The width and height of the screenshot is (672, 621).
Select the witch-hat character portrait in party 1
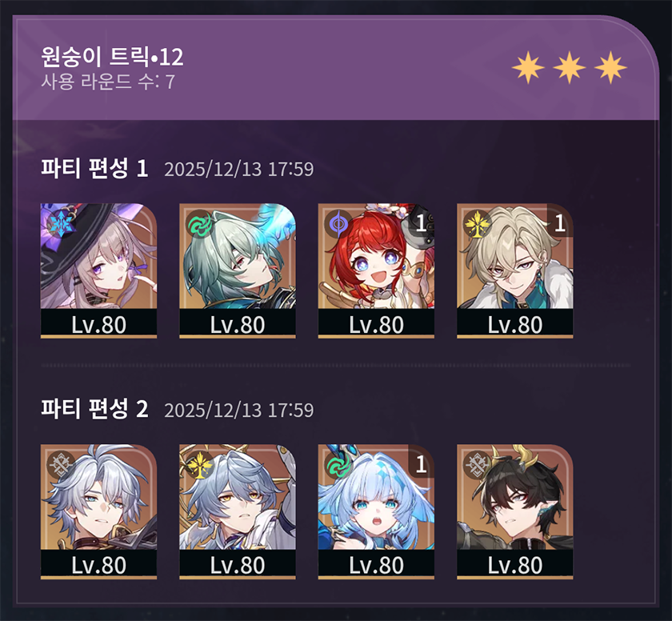tap(98, 270)
